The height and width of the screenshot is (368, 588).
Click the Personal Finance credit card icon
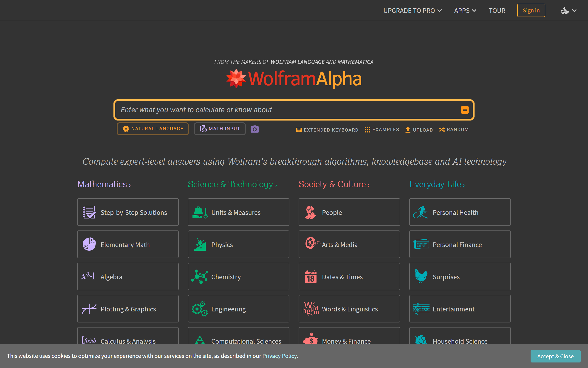pyautogui.click(x=421, y=244)
